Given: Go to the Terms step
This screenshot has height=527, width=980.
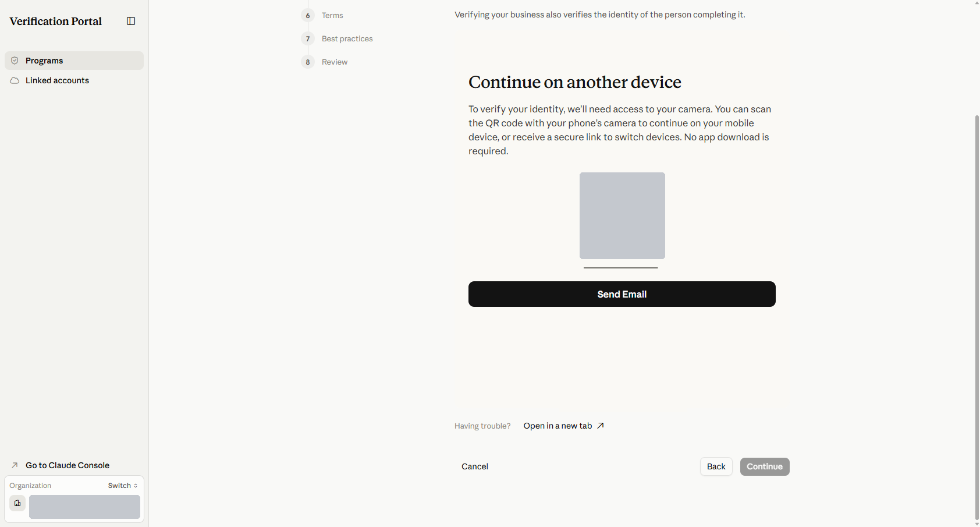Looking at the screenshot, I should click(x=332, y=15).
